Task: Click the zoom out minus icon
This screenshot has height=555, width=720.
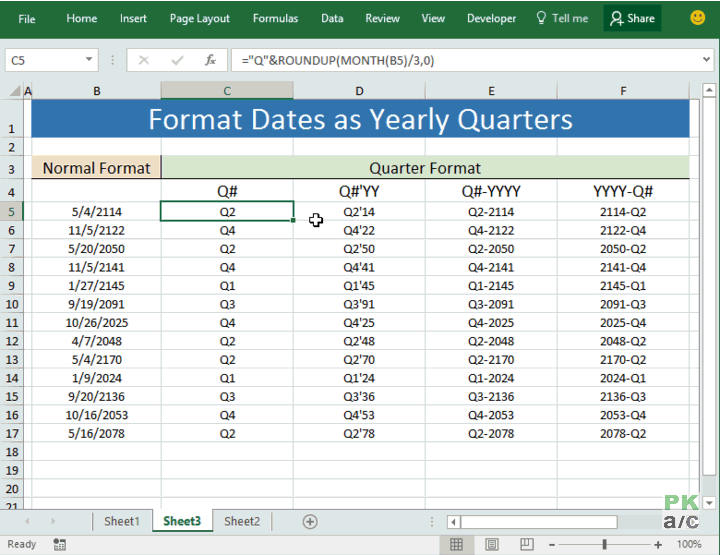Action: [552, 545]
